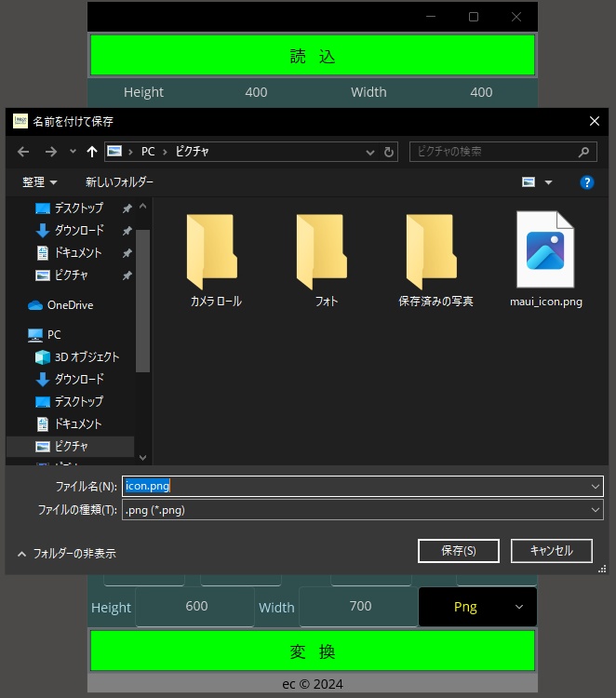
Task: Click the search magnifier icon
Action: (583, 153)
